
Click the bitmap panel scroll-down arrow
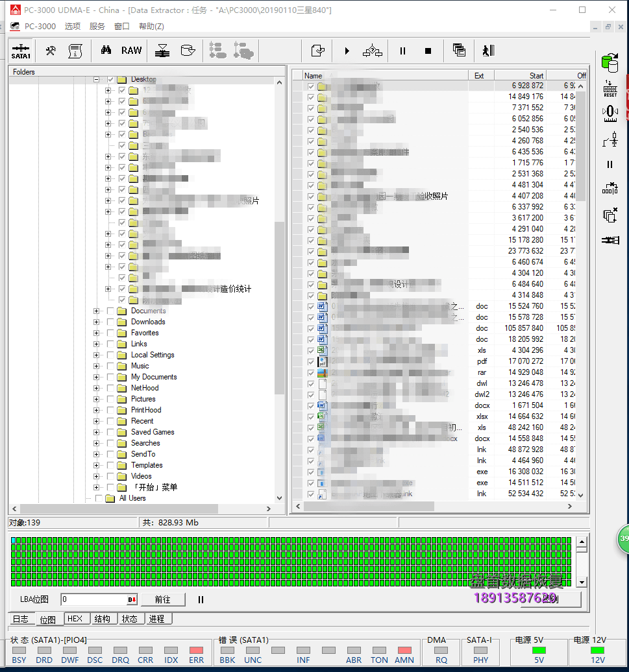582,582
